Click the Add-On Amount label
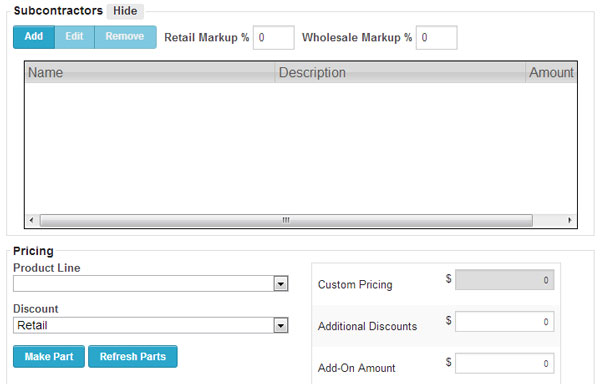 (x=357, y=368)
